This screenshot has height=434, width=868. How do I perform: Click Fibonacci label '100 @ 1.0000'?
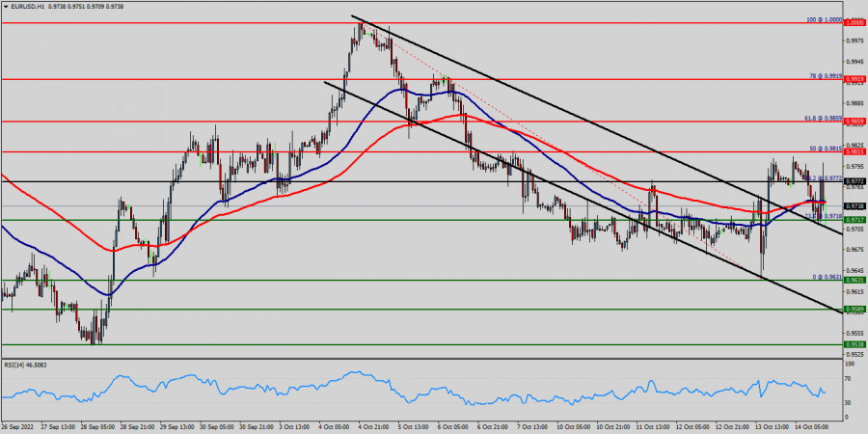tap(825, 19)
